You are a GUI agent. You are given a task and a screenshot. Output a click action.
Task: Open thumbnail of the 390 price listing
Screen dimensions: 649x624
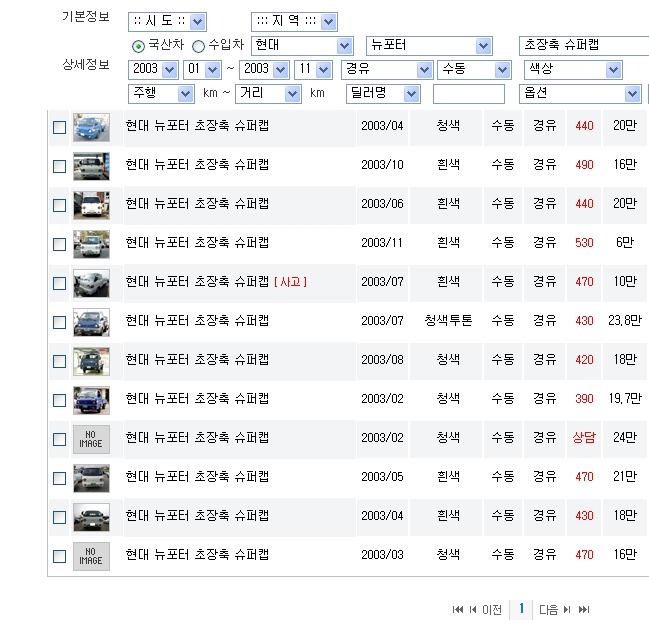(91, 400)
